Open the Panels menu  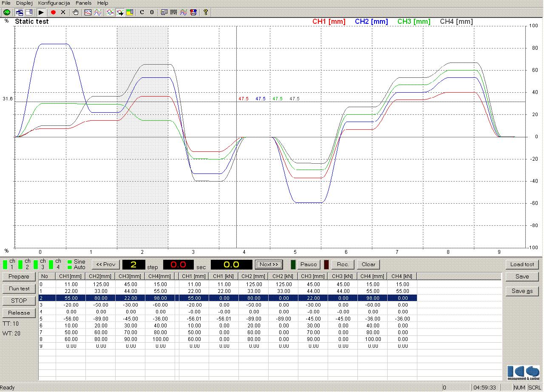(83, 3)
